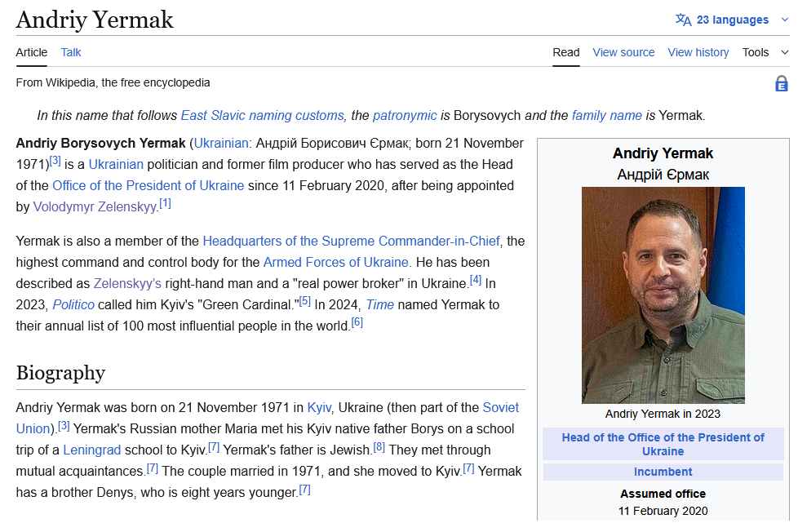Click the '11 February 2020' infobox date

coord(663,511)
